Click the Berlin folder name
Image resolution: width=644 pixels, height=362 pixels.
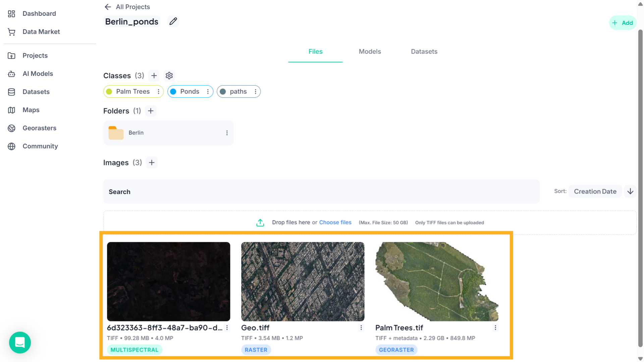(136, 133)
